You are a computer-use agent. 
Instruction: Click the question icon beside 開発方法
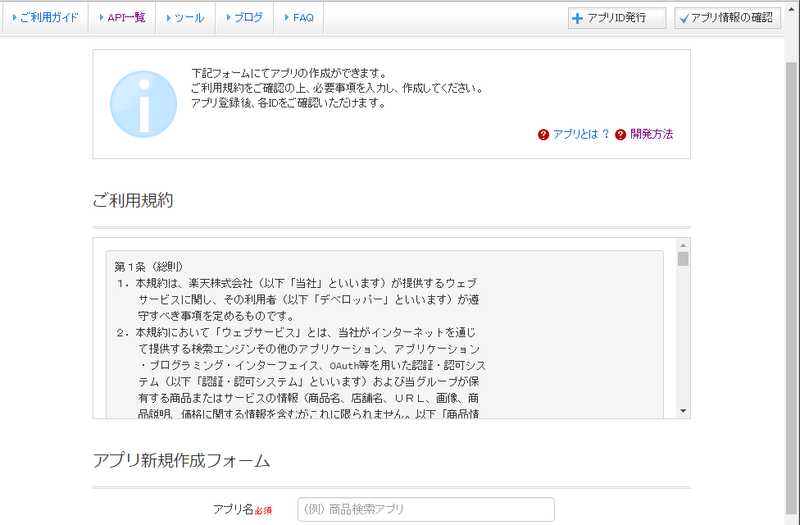click(620, 135)
